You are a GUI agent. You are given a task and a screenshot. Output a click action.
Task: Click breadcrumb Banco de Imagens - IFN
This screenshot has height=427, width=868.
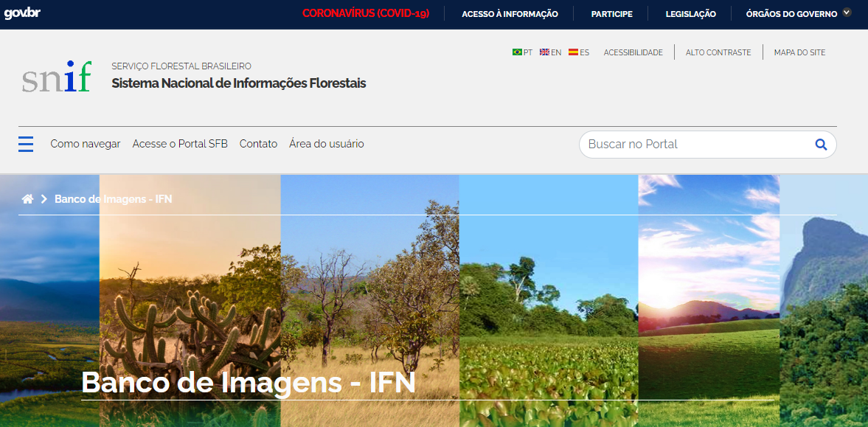tap(114, 199)
